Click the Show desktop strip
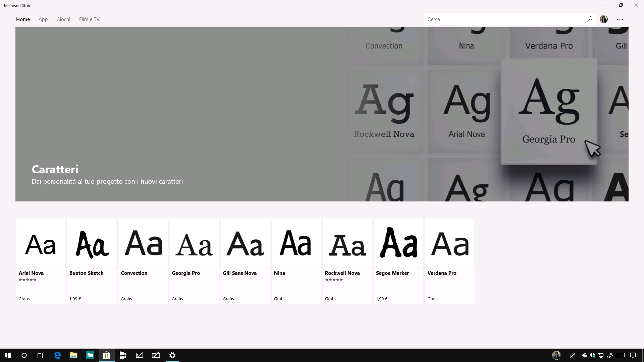Image resolution: width=644 pixels, height=362 pixels. click(x=643, y=355)
